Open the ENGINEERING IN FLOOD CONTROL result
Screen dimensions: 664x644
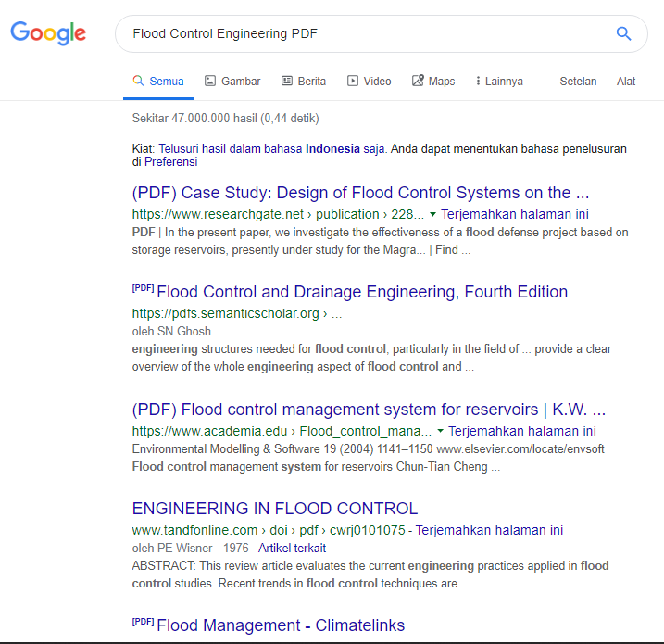coord(275,509)
